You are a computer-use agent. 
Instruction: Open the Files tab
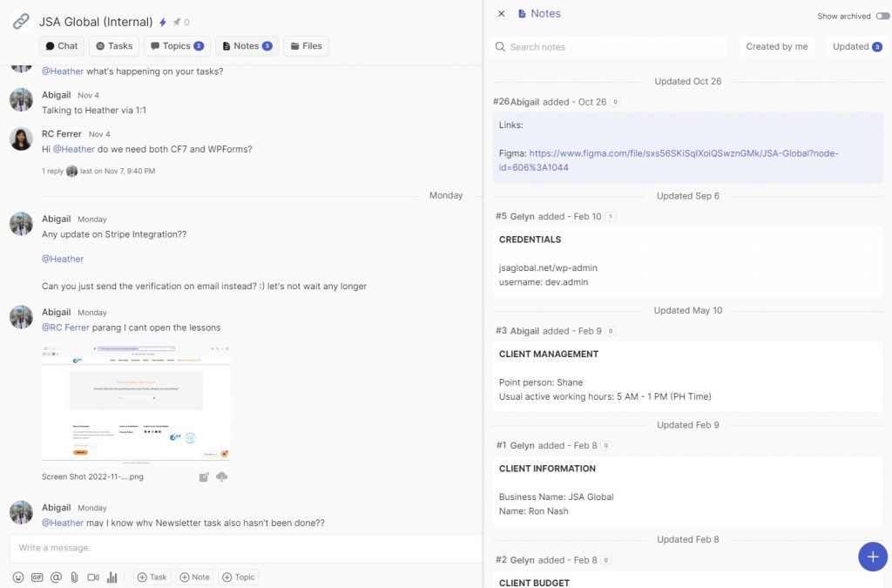(306, 46)
